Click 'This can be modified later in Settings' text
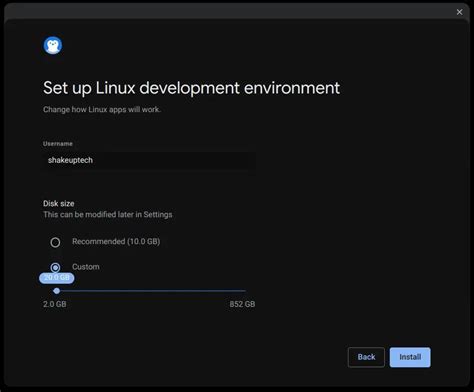 (108, 214)
